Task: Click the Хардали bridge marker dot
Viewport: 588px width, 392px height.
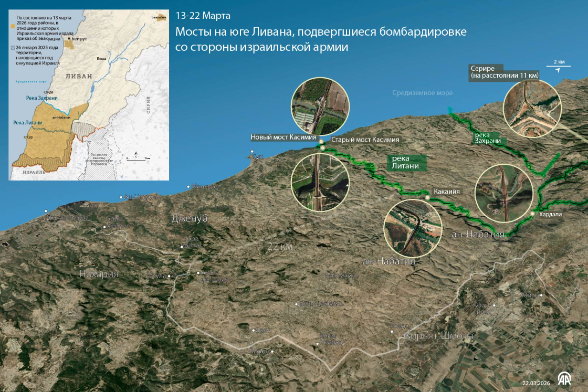Action: [x=532, y=214]
